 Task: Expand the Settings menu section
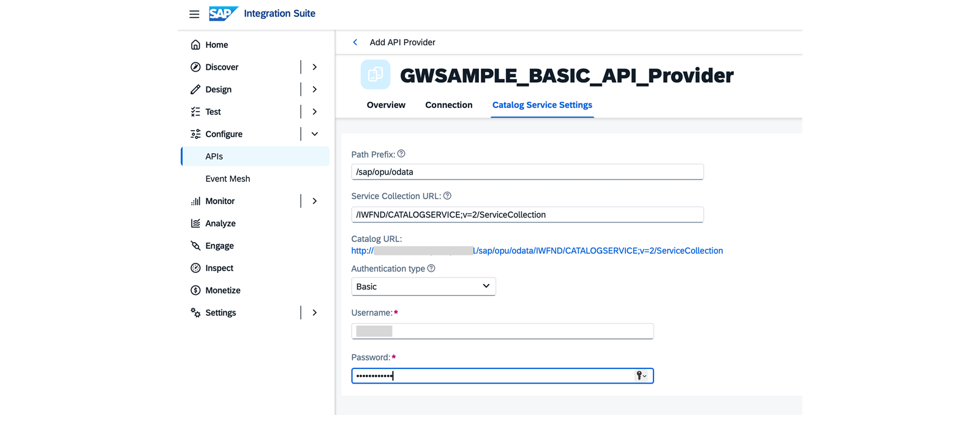(x=314, y=313)
